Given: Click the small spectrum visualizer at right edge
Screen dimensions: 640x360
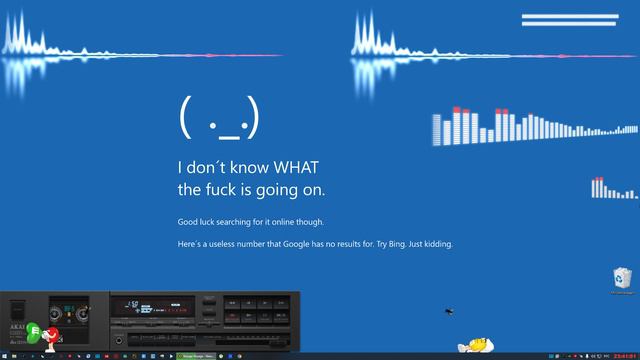Looking at the screenshot, I should pos(614,188).
